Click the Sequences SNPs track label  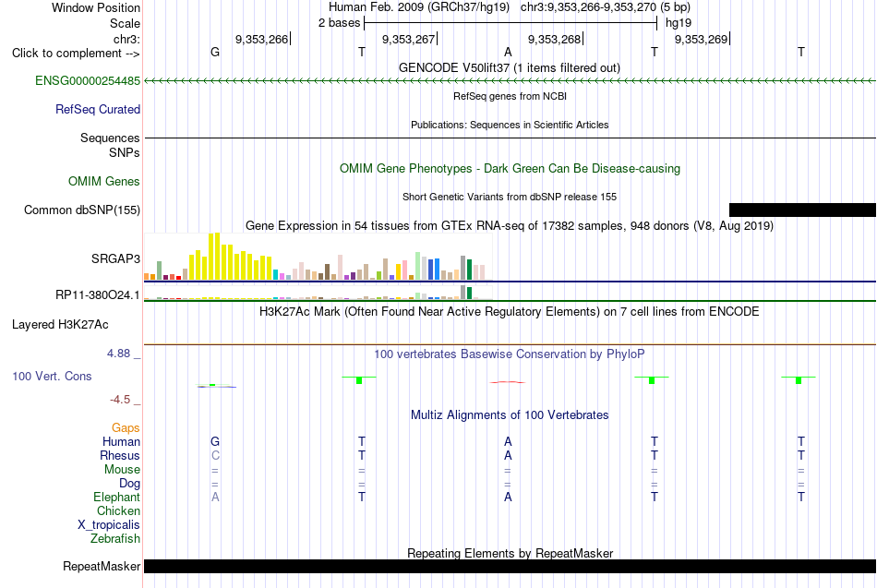tap(110, 146)
